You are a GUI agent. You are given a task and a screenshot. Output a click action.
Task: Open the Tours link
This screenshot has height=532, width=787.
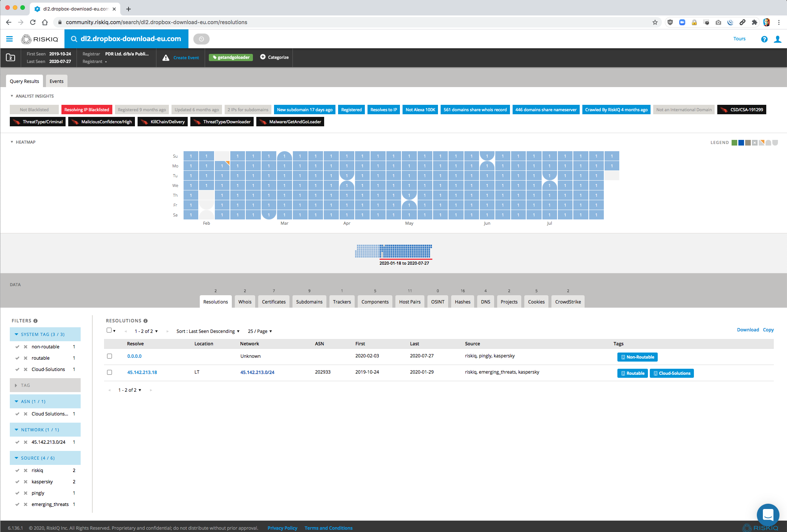click(x=739, y=39)
